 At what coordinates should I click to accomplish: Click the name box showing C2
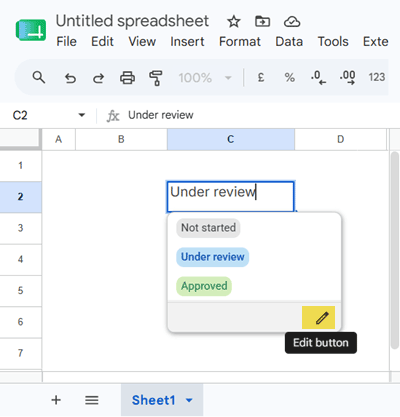click(20, 115)
